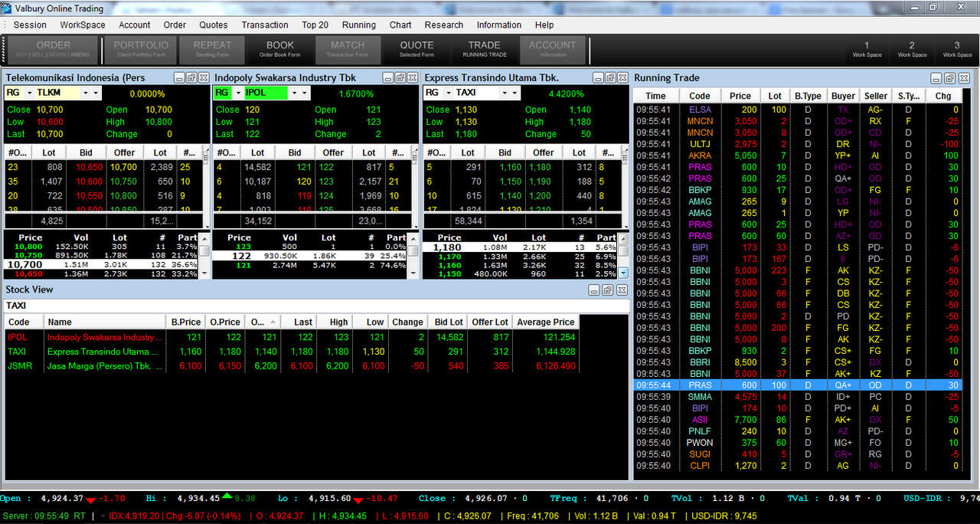Open the RG board dropdown in TAXI panel
This screenshot has height=524, width=980.
coord(448,93)
